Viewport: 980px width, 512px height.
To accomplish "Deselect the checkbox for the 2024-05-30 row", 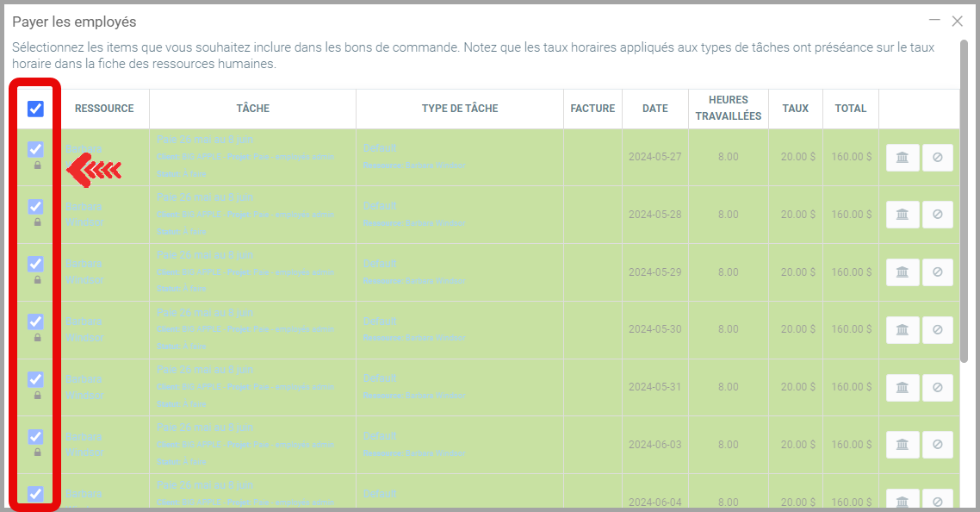I will (35, 322).
